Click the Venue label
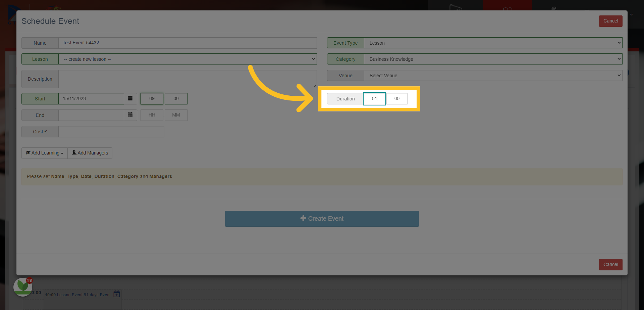This screenshot has height=310, width=644. [345, 76]
